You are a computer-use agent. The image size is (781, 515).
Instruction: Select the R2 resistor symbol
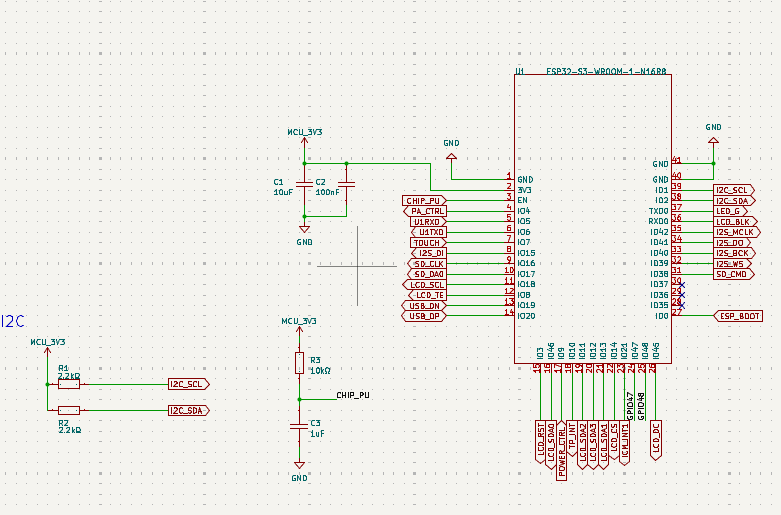(x=69, y=410)
